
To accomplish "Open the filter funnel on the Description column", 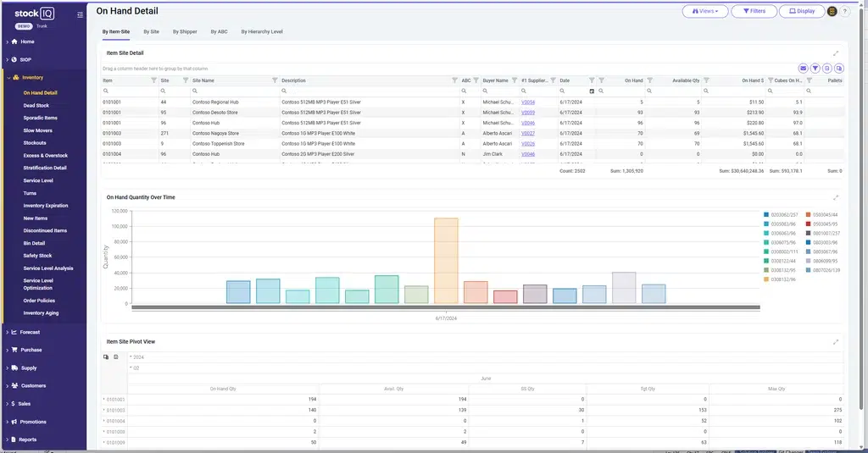I will click(x=454, y=80).
